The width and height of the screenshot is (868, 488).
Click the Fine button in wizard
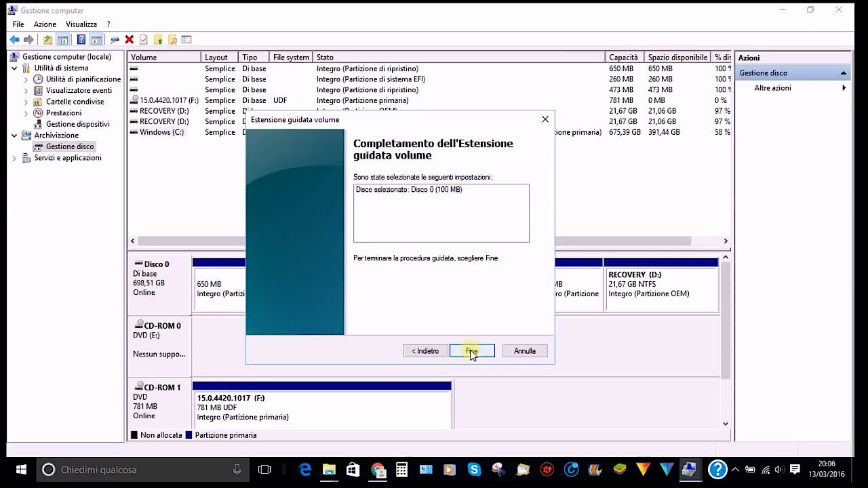[x=472, y=351]
